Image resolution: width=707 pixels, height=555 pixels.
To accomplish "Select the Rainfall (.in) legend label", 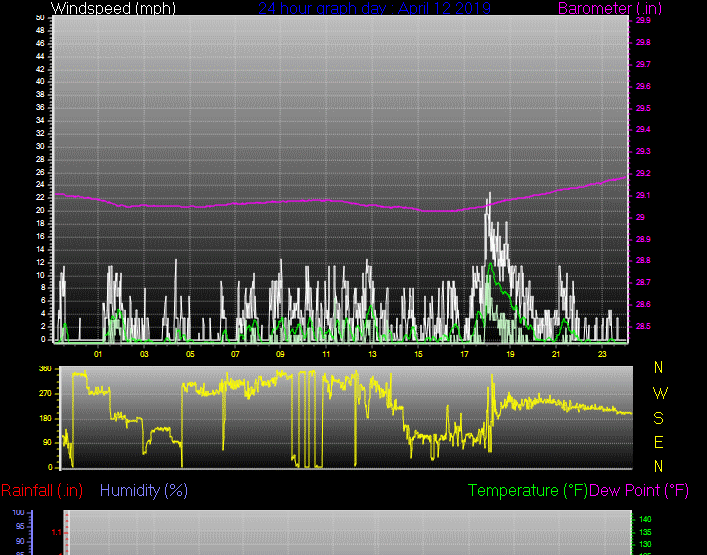I will [42, 491].
